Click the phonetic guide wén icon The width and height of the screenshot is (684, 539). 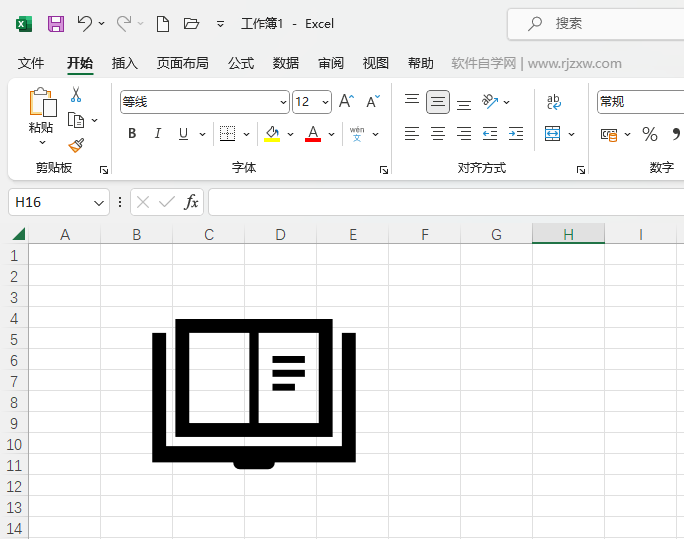tap(357, 134)
